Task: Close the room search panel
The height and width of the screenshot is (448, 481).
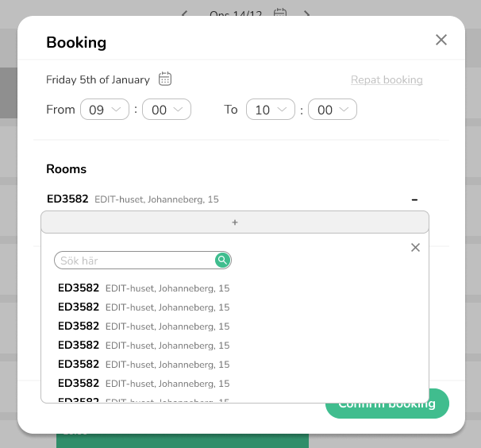Action: click(x=415, y=248)
